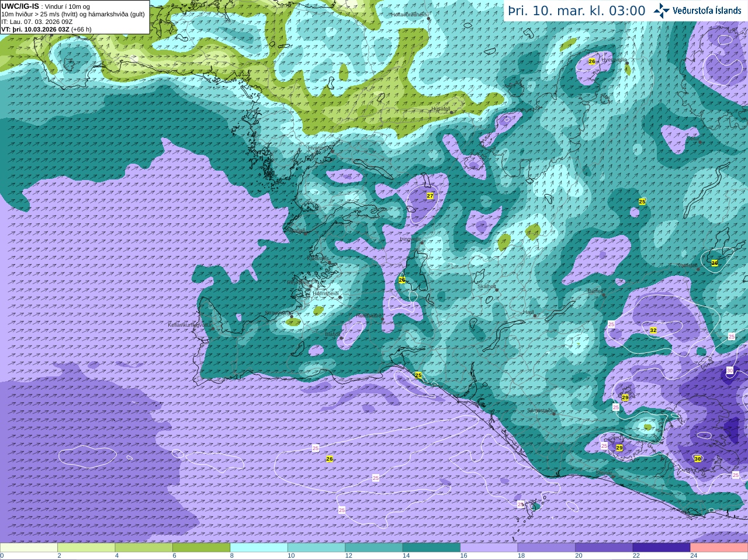Click the yellow 26 marker over the ocean
This screenshot has width=748, height=560.
330,459
